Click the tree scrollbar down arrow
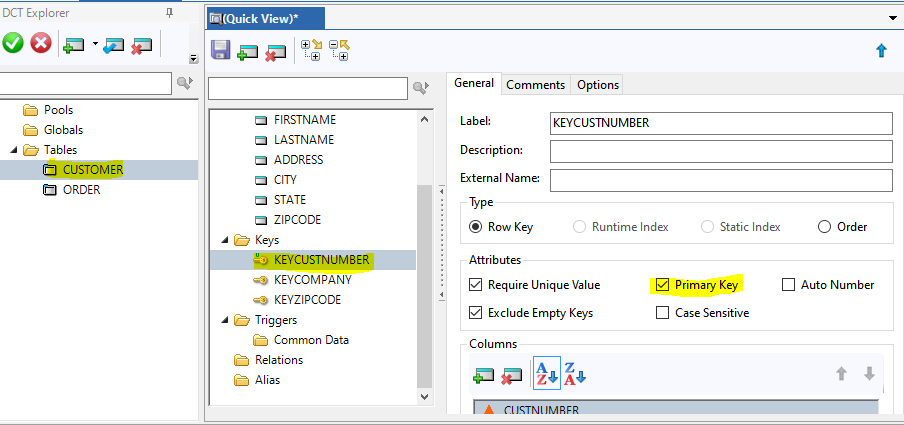Image resolution: width=904 pixels, height=425 pixels. coord(424,397)
